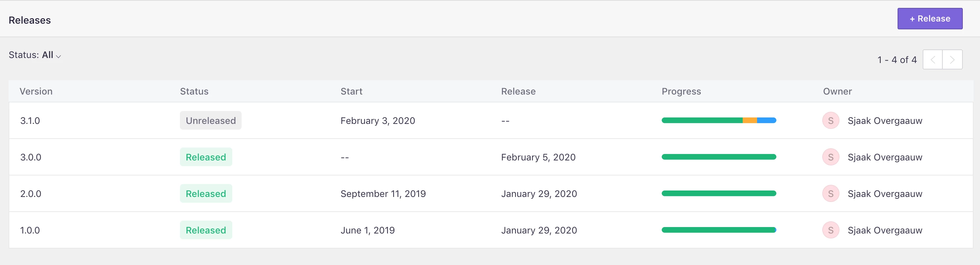Viewport: 980px width, 265px height.
Task: Select Sjaak Overgaauw owner name on 1.0.0
Action: click(x=885, y=230)
